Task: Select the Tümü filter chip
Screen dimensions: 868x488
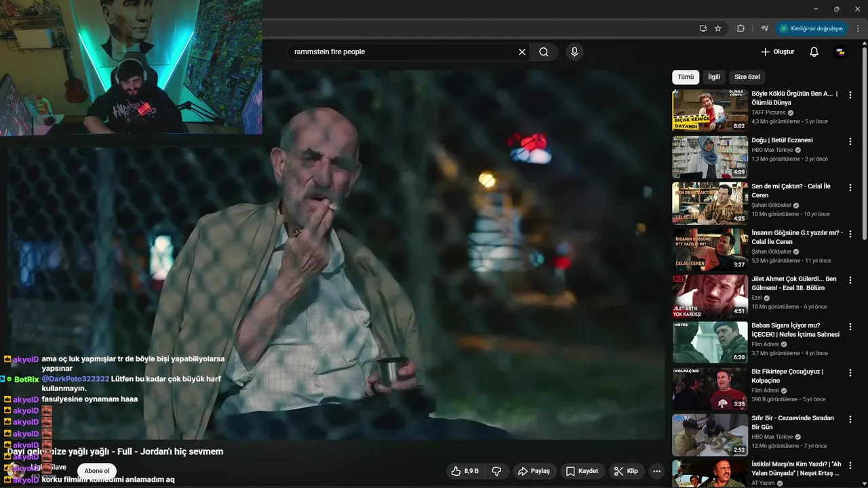Action: (686, 77)
